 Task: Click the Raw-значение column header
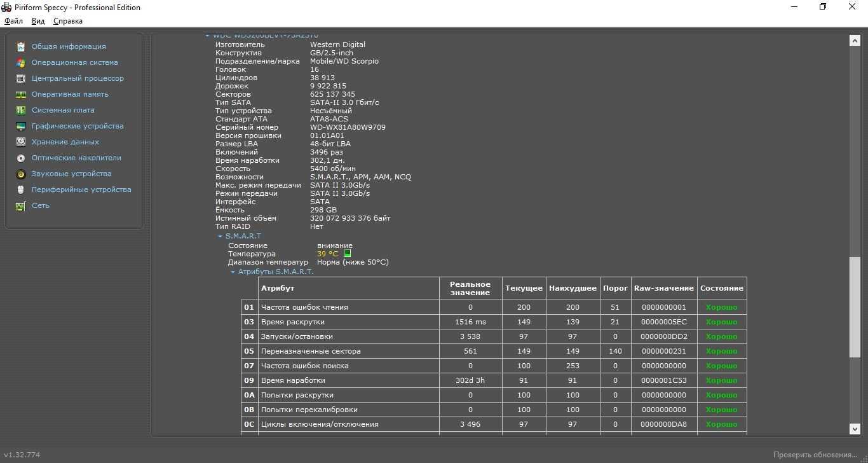[664, 288]
